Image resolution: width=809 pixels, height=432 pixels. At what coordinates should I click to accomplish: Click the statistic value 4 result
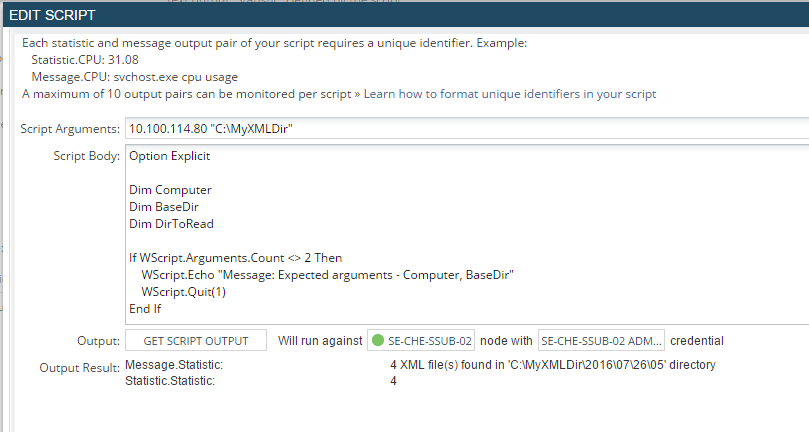(394, 381)
